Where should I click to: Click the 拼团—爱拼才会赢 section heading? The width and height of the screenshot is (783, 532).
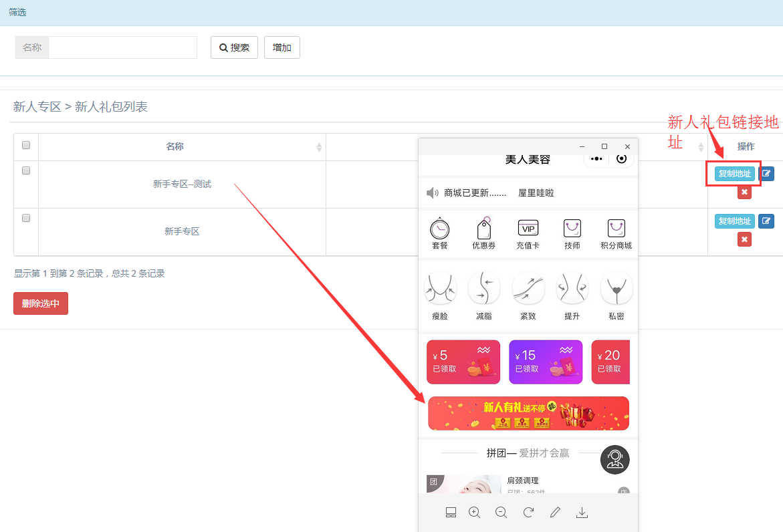pyautogui.click(x=528, y=453)
